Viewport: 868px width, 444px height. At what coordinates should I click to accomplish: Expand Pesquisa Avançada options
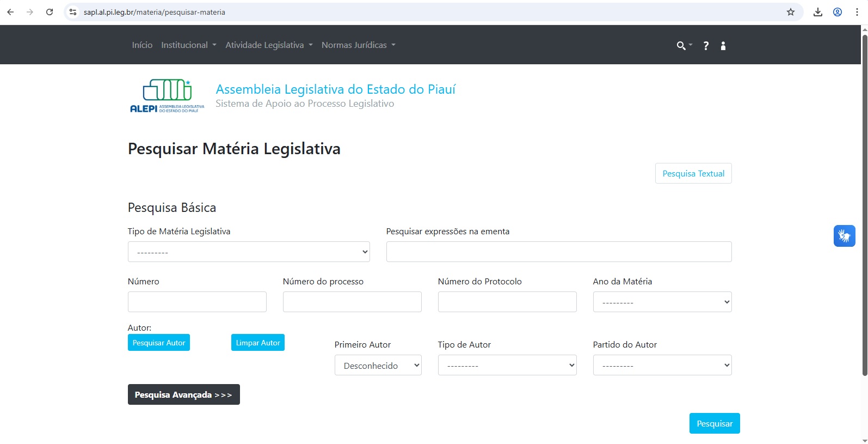click(183, 394)
